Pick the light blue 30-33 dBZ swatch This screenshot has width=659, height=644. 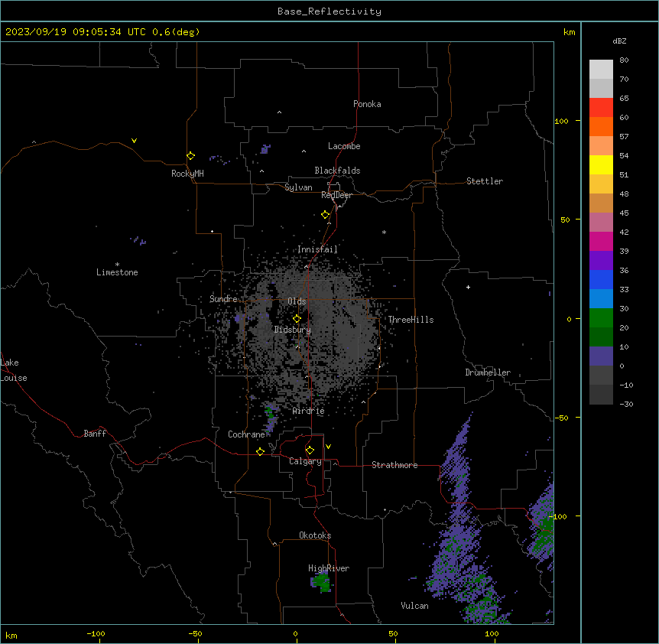pos(601,298)
